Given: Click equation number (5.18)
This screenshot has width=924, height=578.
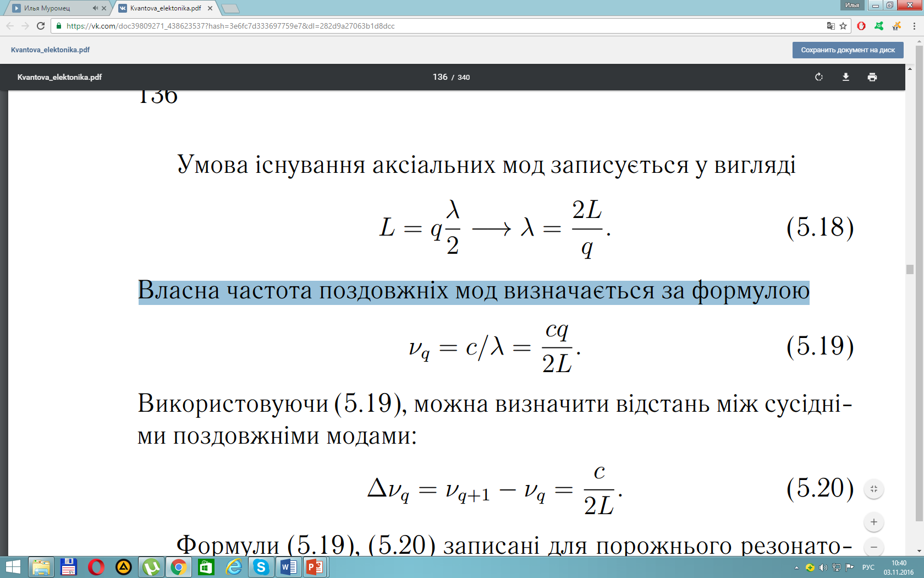Looking at the screenshot, I should point(820,227).
